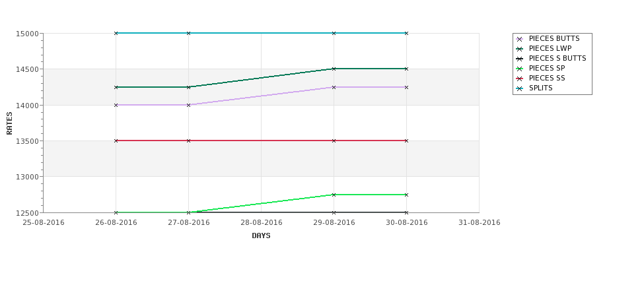
Task: Click the 28-08-2016 axis date label
Action: pyautogui.click(x=261, y=223)
